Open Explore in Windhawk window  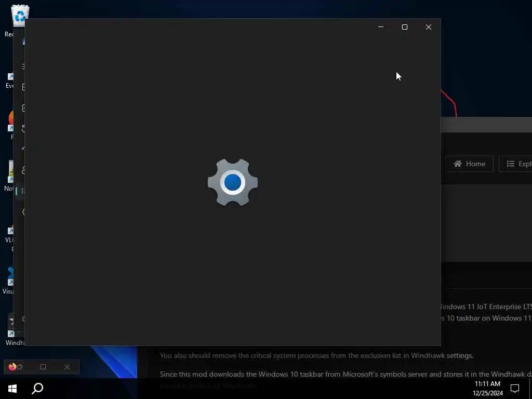(x=516, y=164)
